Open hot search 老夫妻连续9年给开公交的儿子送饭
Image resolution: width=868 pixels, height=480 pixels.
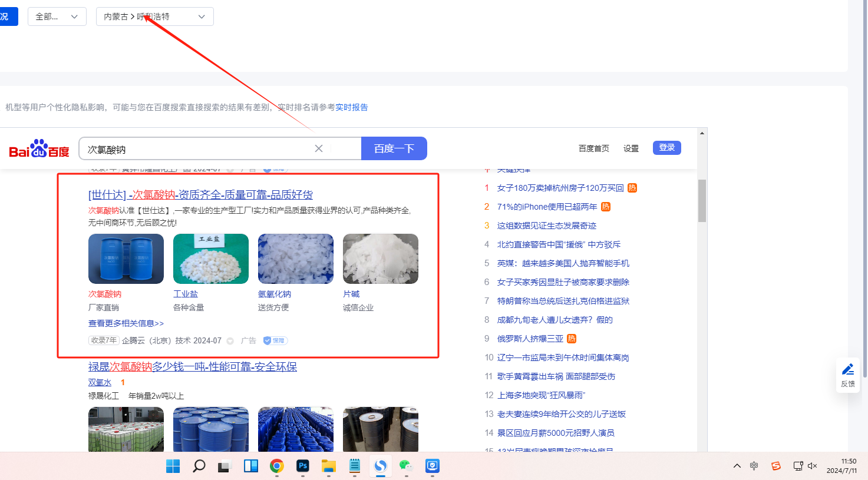562,414
